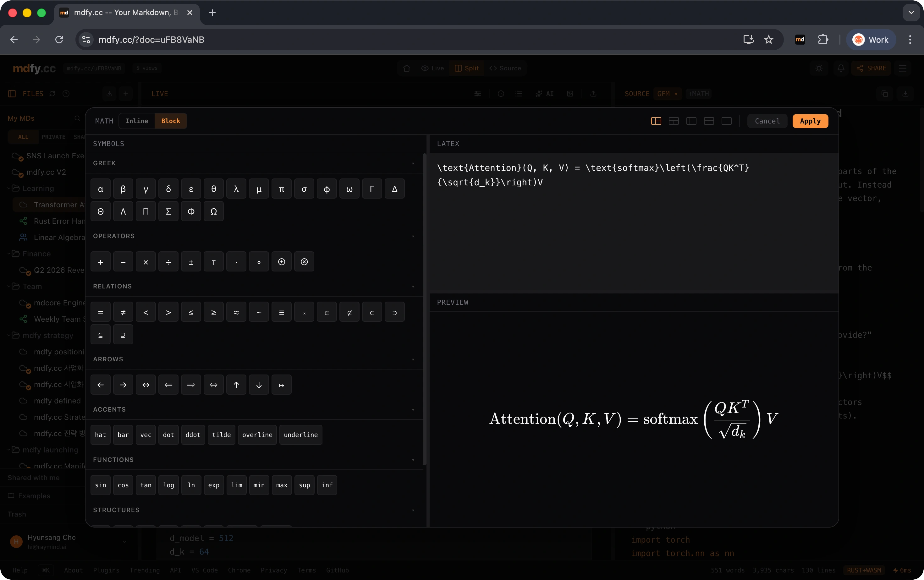The width and height of the screenshot is (924, 580).
Task: Select the three-column layout icon
Action: [691, 121]
